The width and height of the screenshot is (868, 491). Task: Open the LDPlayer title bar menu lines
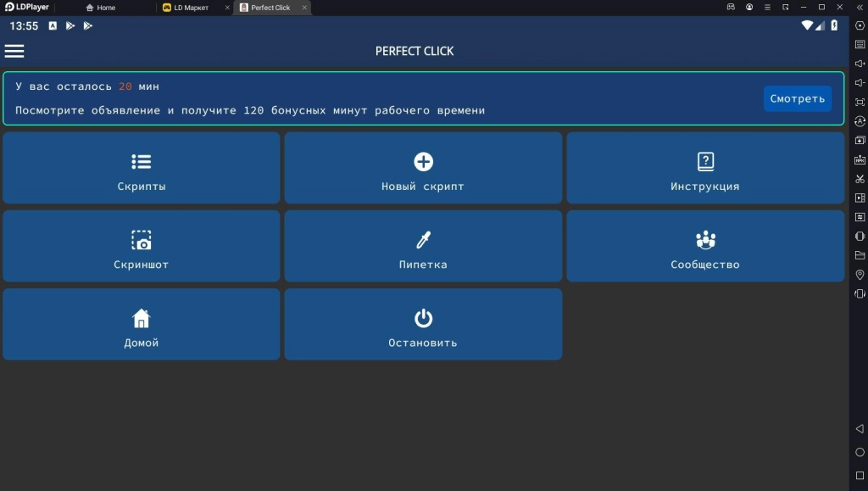pos(768,7)
